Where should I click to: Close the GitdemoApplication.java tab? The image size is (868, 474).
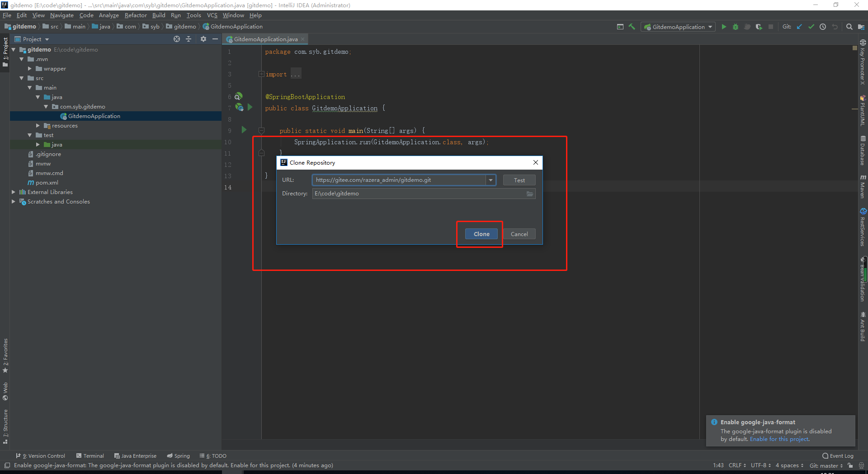(302, 39)
